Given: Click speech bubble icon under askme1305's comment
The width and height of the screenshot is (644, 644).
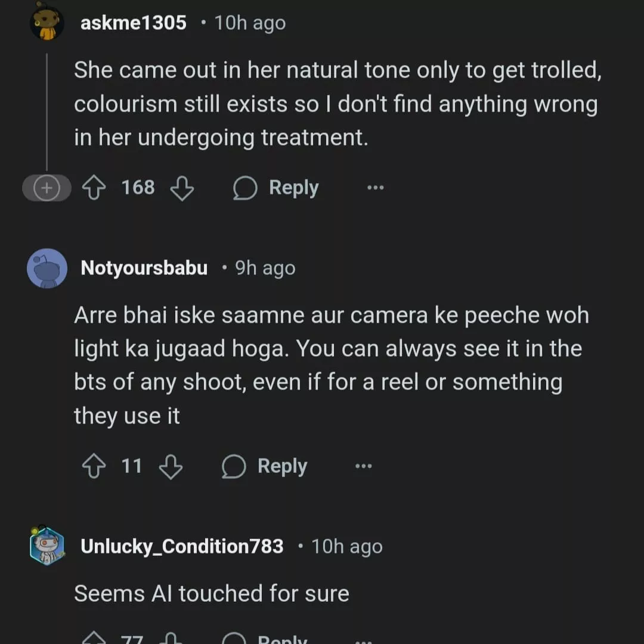Looking at the screenshot, I should 245,188.
